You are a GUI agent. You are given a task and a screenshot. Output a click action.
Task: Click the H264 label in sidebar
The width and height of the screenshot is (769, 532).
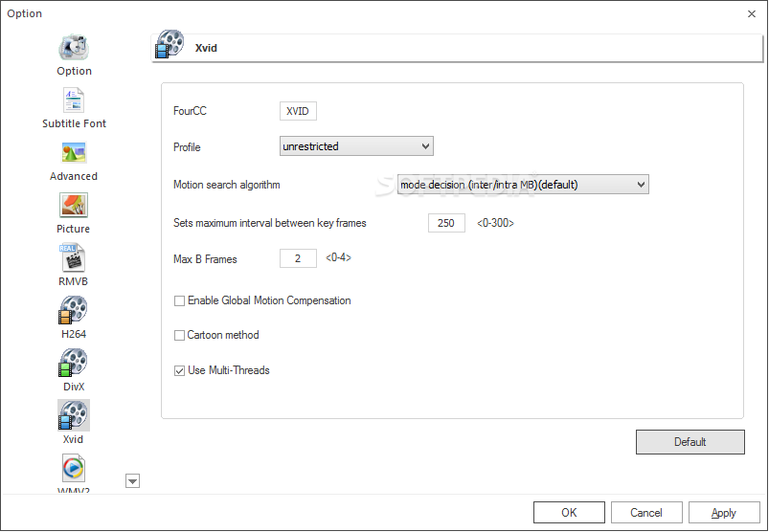(74, 334)
